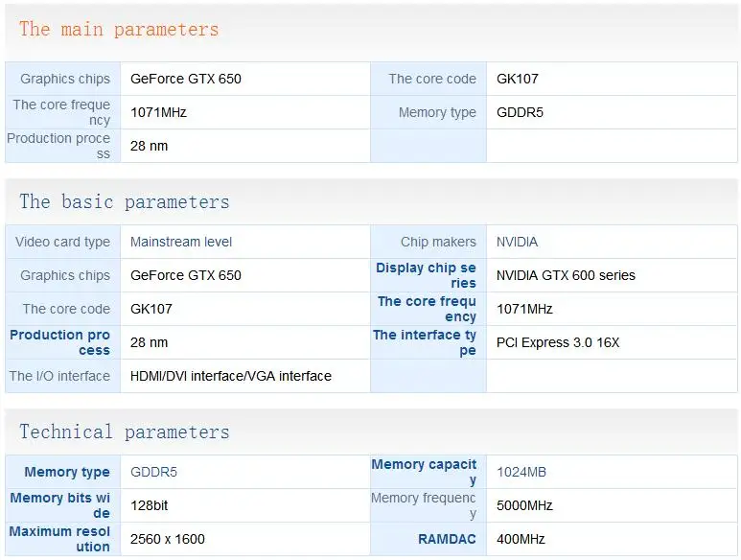741x560 pixels.
Task: Open 'Memory bits wide' bold link
Action: [60, 505]
